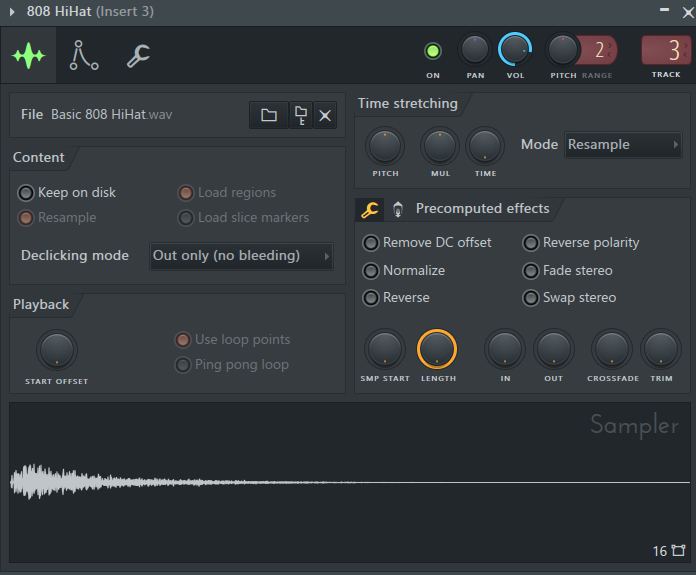The image size is (696, 575).
Task: Click the TRIM knob
Action: (x=660, y=349)
